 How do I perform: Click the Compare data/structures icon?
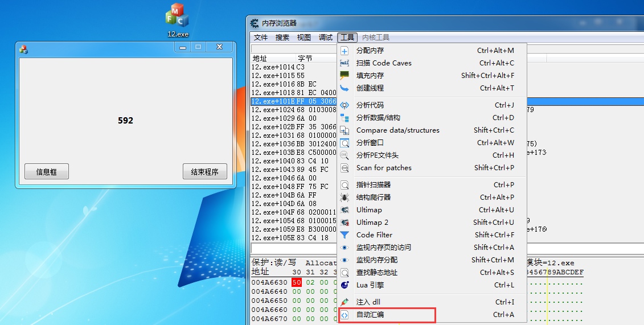click(x=344, y=130)
